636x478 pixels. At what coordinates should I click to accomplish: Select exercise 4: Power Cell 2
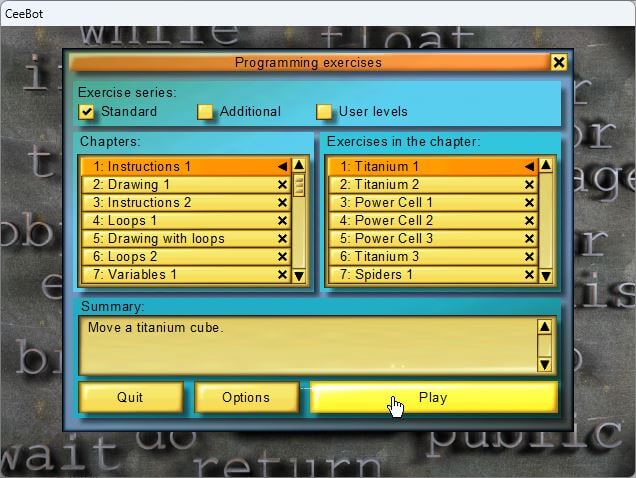(433, 220)
